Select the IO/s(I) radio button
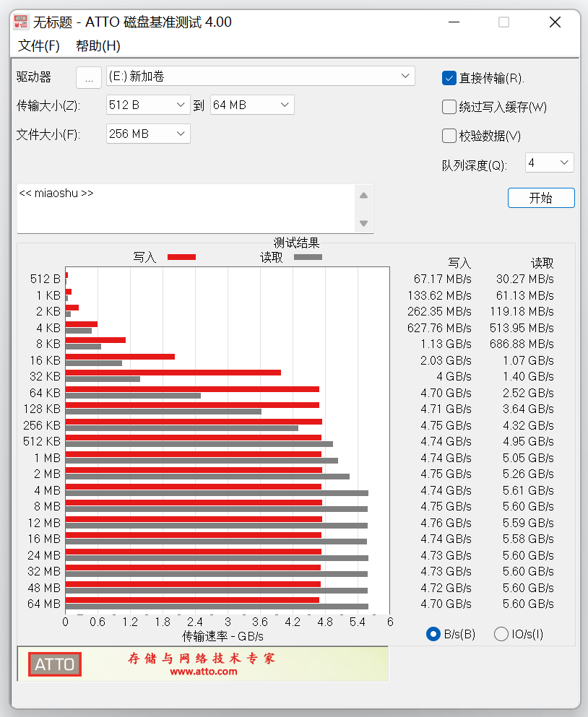This screenshot has width=588, height=717. 501,633
